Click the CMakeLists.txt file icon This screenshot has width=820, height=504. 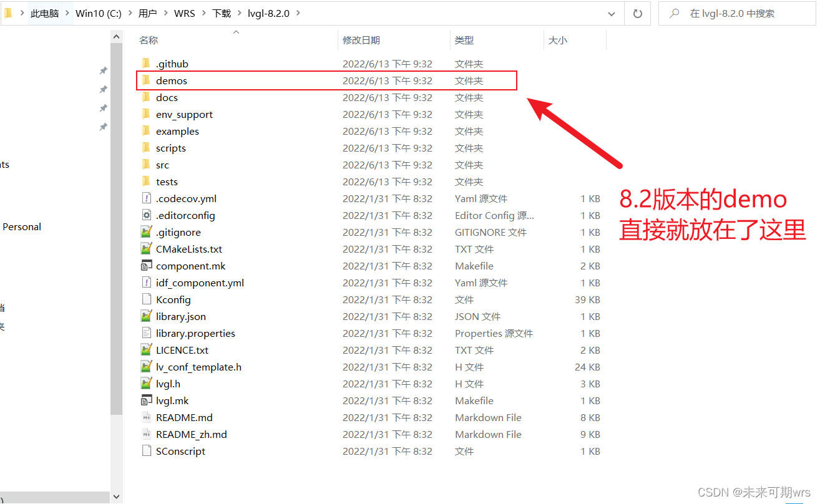tap(146, 249)
